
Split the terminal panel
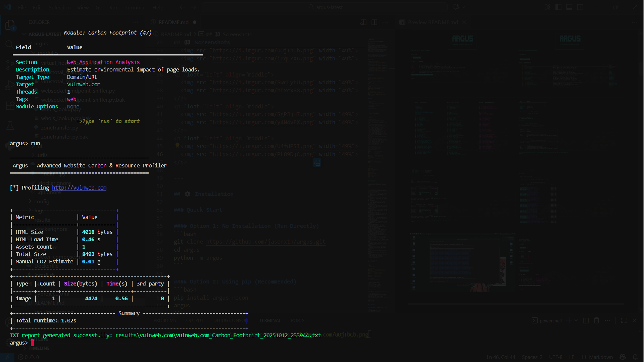[x=586, y=320]
